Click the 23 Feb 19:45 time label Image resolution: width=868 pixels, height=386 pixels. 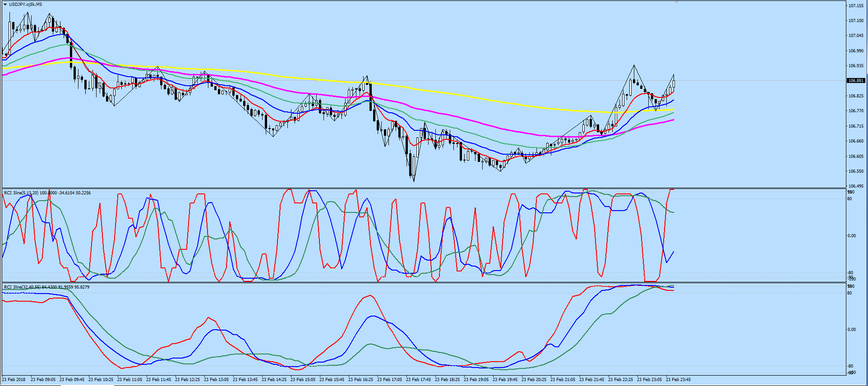[505, 380]
